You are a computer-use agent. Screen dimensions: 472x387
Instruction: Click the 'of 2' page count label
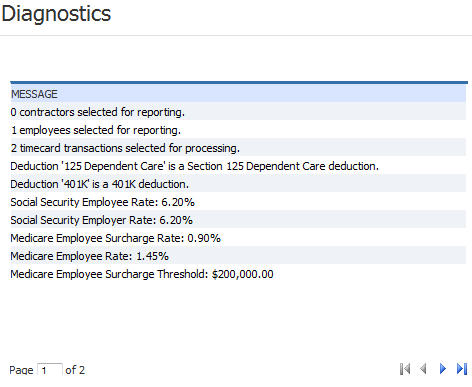click(x=75, y=370)
